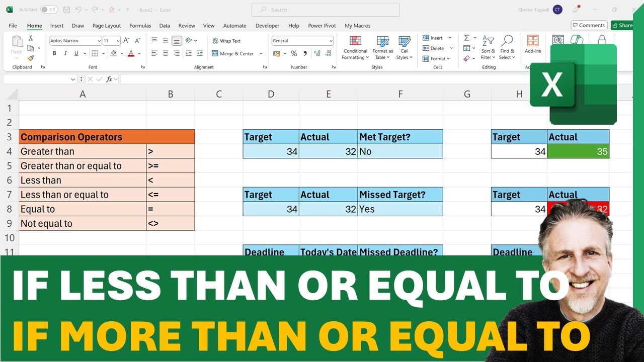644x362 pixels.
Task: Click Increase Font Size icon
Action: tap(126, 41)
